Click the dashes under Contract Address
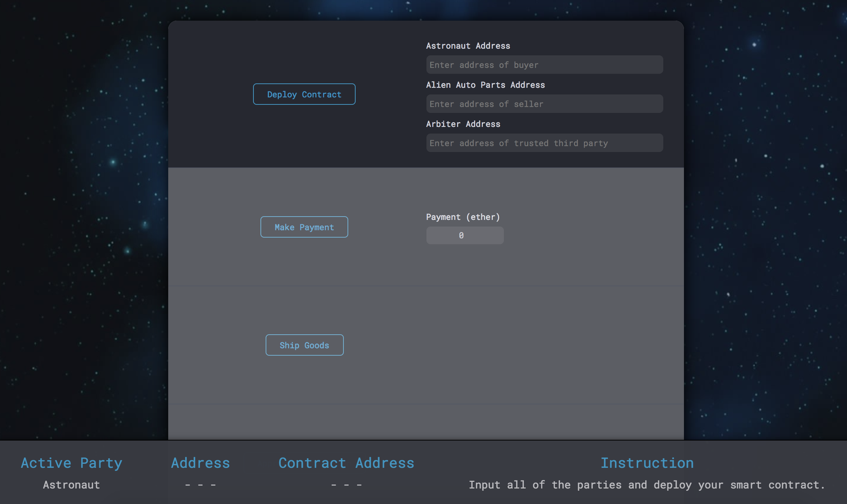The width and height of the screenshot is (847, 504). [x=346, y=485]
